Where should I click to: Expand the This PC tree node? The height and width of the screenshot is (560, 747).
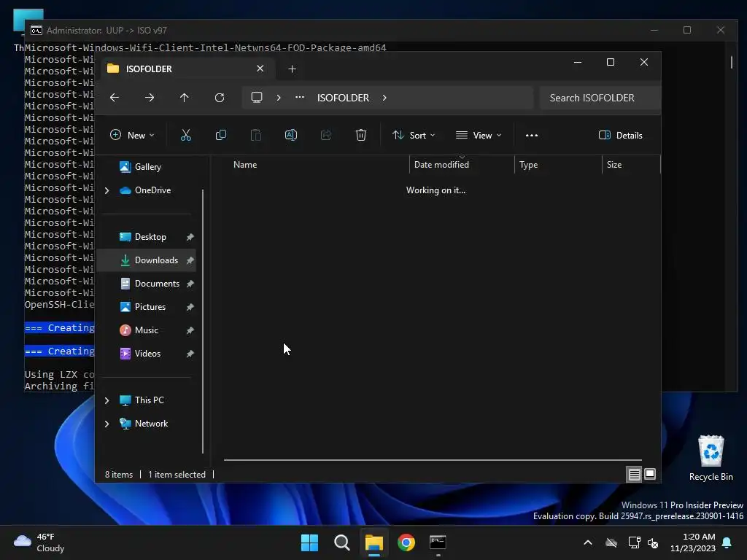(107, 400)
